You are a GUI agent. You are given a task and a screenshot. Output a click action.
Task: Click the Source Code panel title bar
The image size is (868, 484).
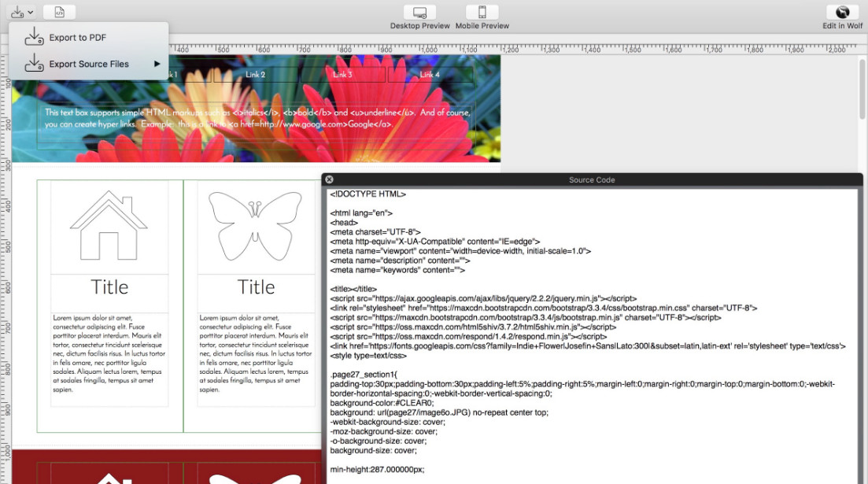click(592, 179)
